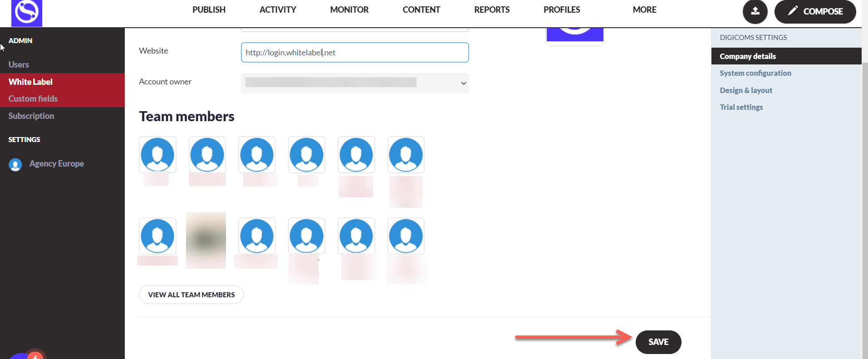Select Custom fields in admin sidebar
This screenshot has width=868, height=359.
[x=33, y=98]
